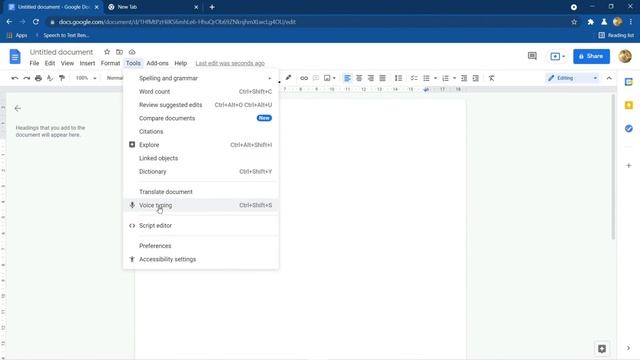Switch to the New Tab browser tab
The width and height of the screenshot is (640, 360).
click(x=153, y=7)
